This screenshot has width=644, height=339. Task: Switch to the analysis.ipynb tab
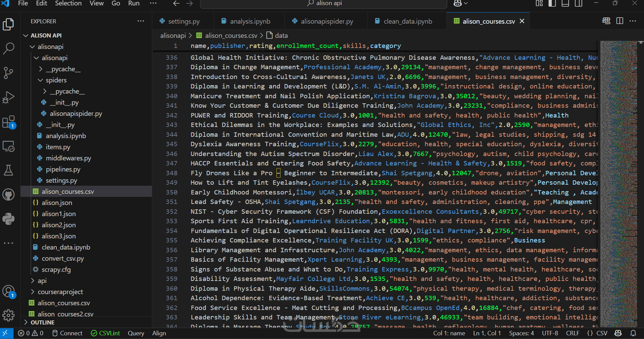pos(249,21)
